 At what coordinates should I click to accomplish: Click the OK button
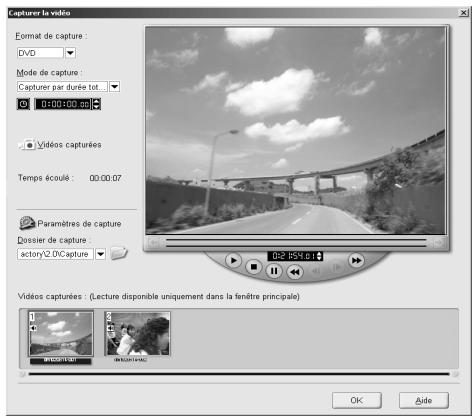click(x=357, y=400)
